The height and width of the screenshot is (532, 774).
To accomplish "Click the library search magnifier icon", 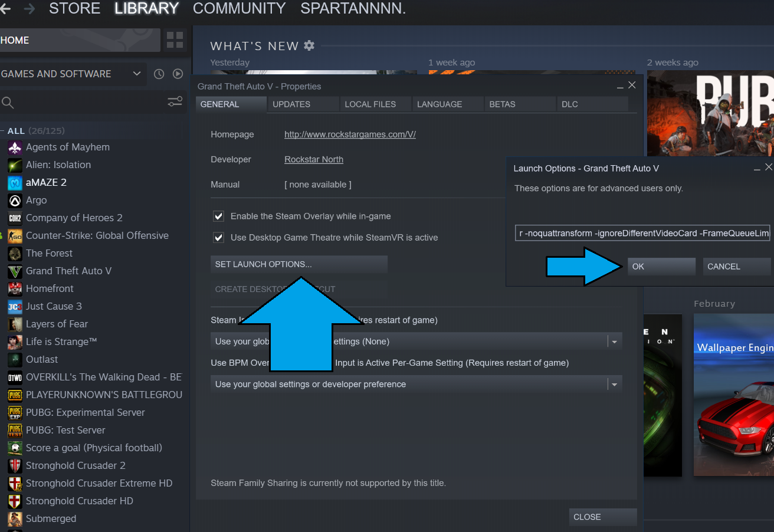I will click(8, 103).
